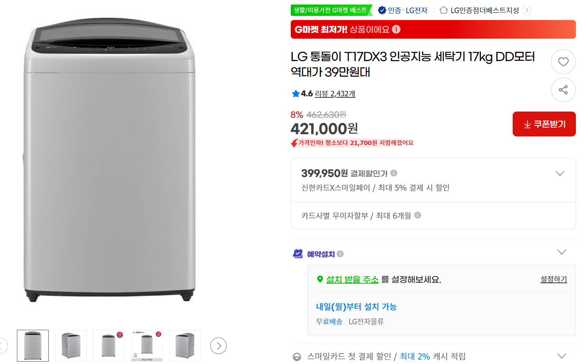Open the 리뷰 2,432개 reviews link
This screenshot has height=364, width=588.
[x=335, y=94]
